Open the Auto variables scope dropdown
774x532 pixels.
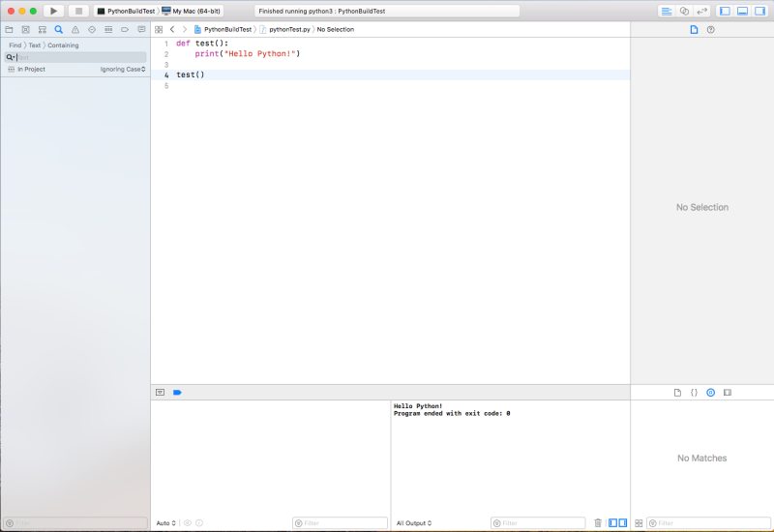(x=165, y=523)
